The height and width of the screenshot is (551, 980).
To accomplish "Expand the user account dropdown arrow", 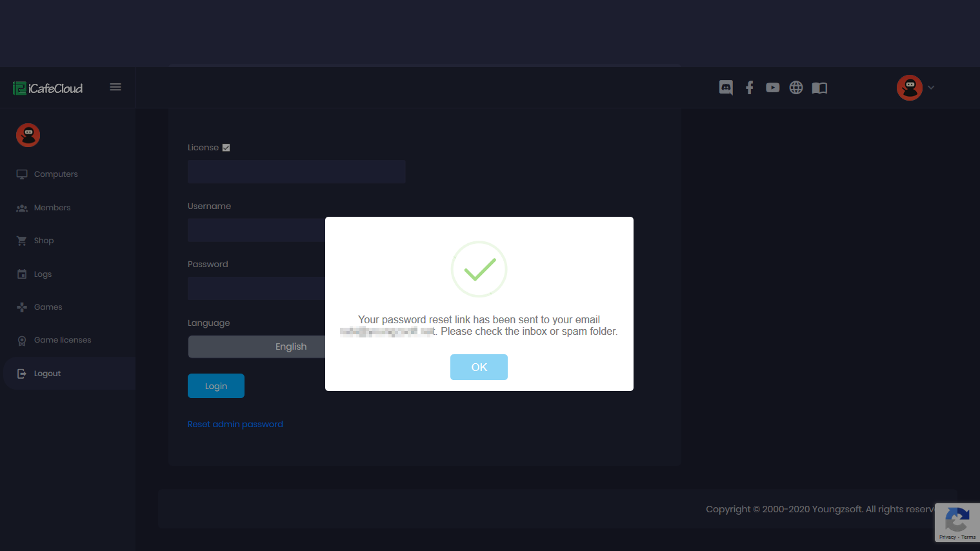I will coord(931,88).
